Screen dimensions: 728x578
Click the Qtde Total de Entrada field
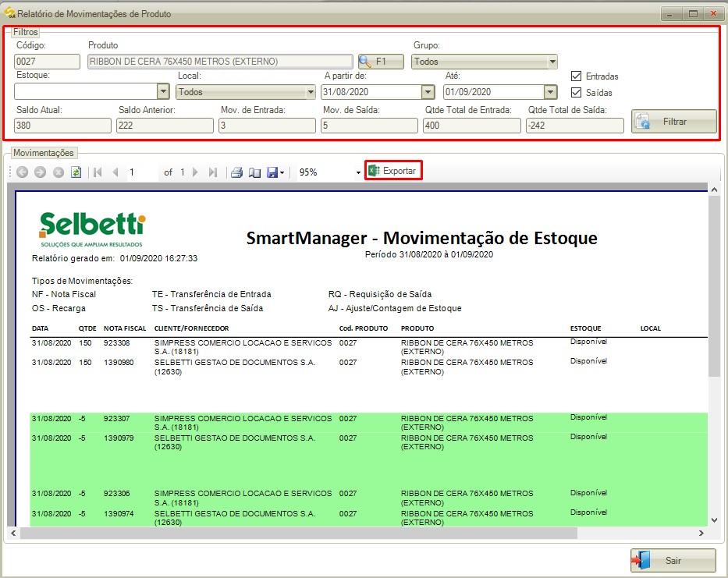(472, 126)
